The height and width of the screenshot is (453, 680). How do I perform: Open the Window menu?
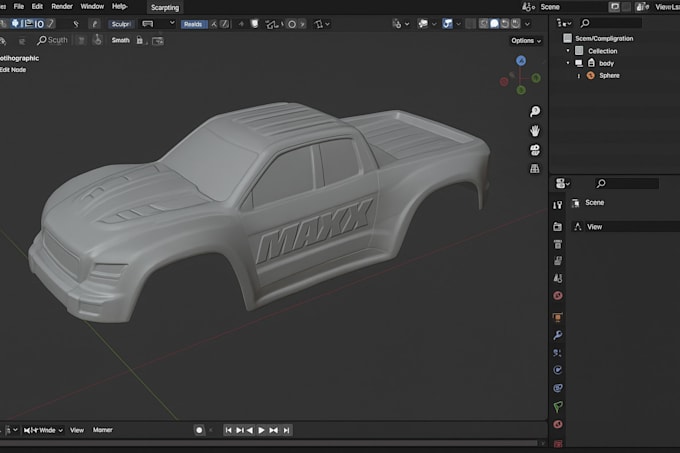(x=92, y=7)
